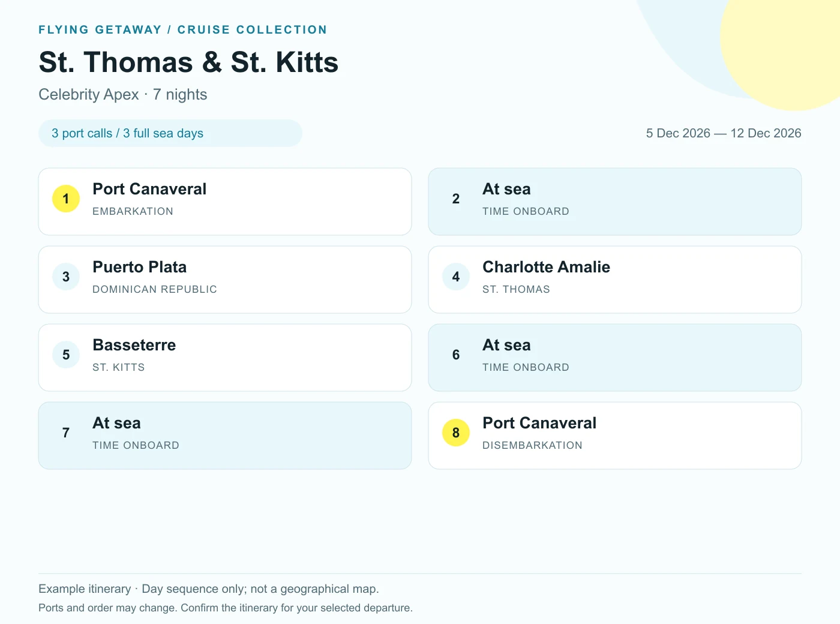Select "TIME ONBOARD" in the day 2 card

click(526, 211)
